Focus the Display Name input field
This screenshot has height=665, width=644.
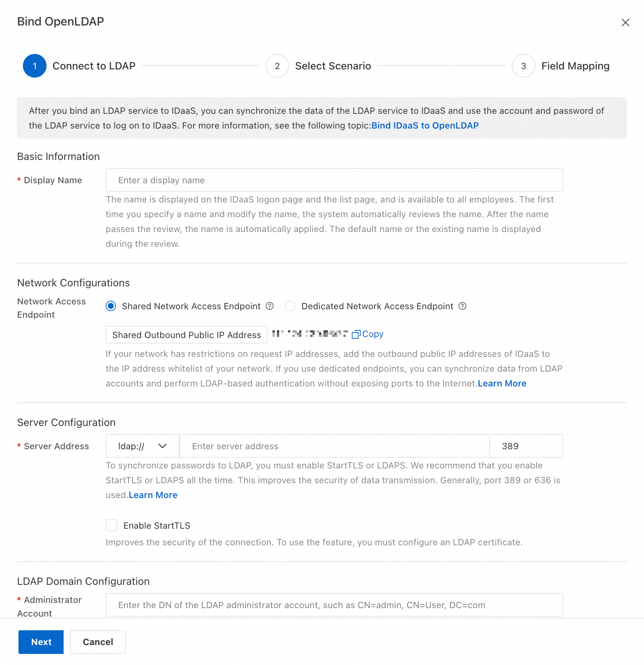click(334, 180)
